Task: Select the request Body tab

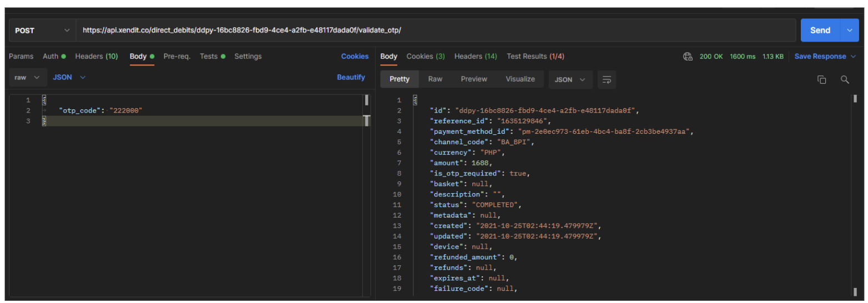Action: tap(142, 56)
